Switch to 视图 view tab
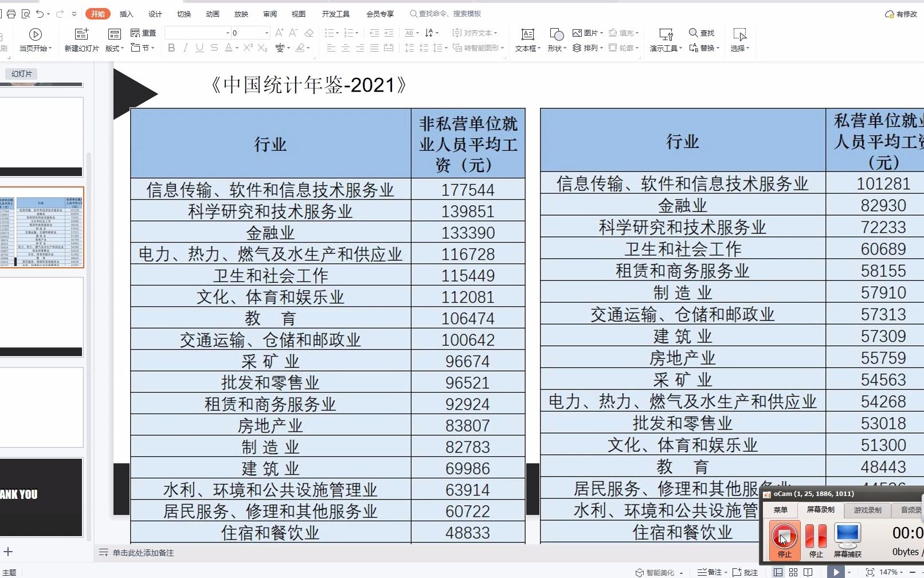This screenshot has height=578, width=924. point(299,14)
